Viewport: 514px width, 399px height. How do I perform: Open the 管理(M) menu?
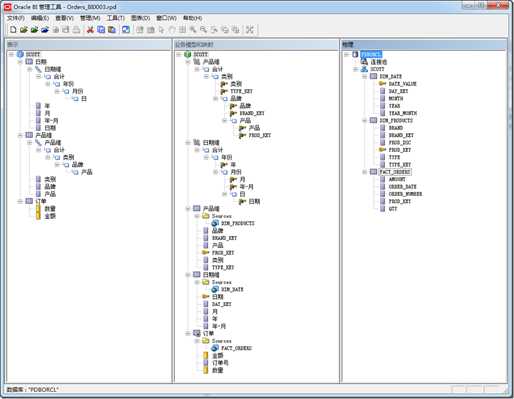click(x=90, y=18)
